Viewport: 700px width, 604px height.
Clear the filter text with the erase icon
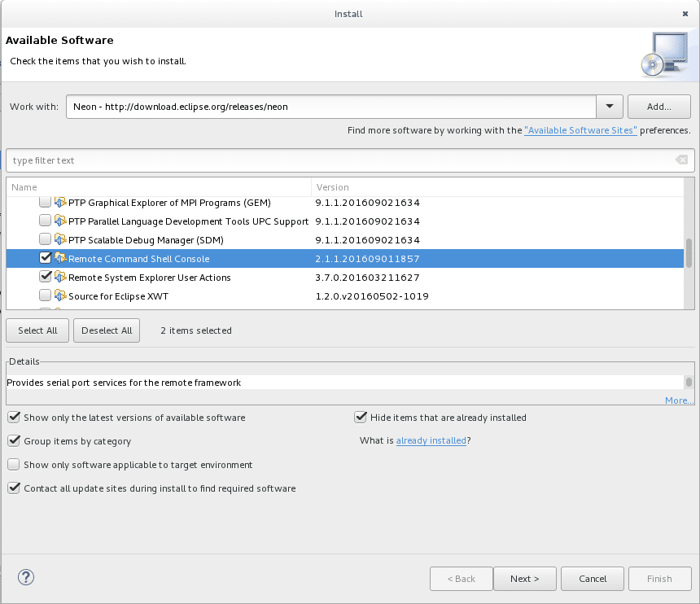[x=682, y=160]
